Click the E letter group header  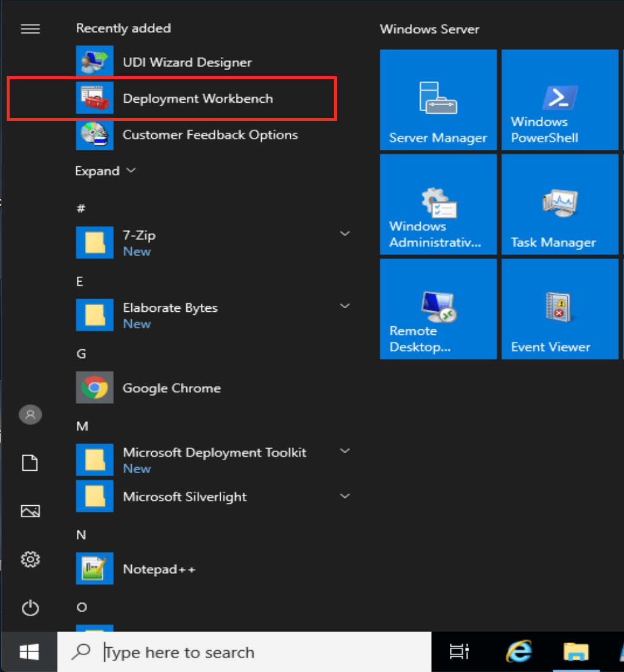click(80, 281)
